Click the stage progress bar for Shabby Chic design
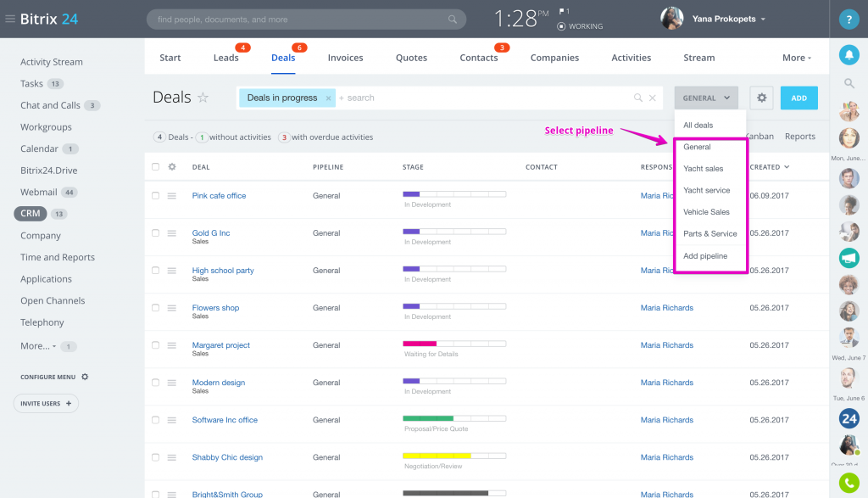 [454, 456]
